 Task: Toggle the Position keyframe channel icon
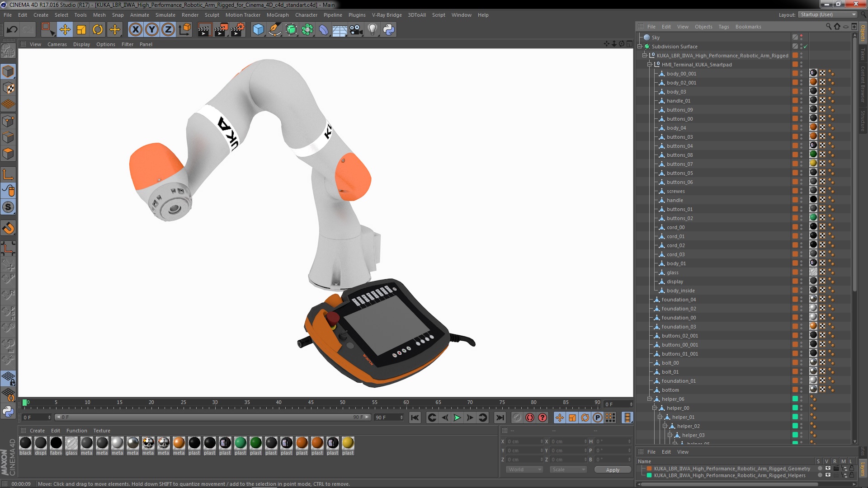[560, 418]
